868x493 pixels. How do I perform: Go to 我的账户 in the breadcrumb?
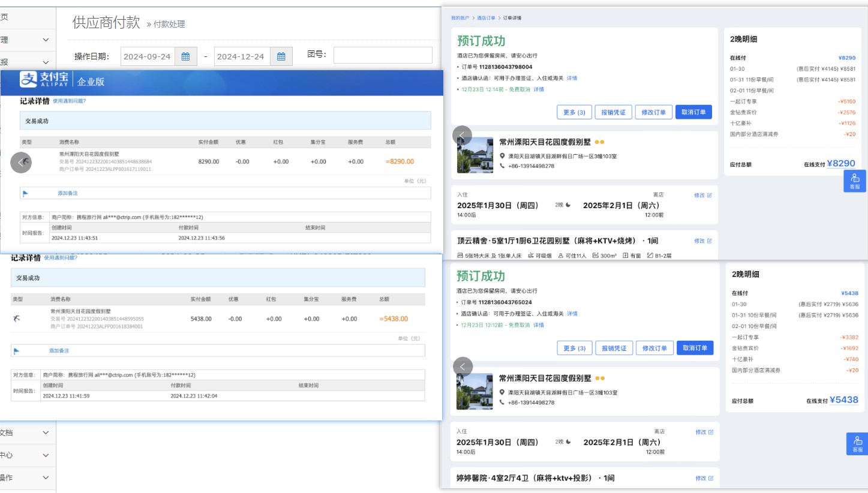460,18
